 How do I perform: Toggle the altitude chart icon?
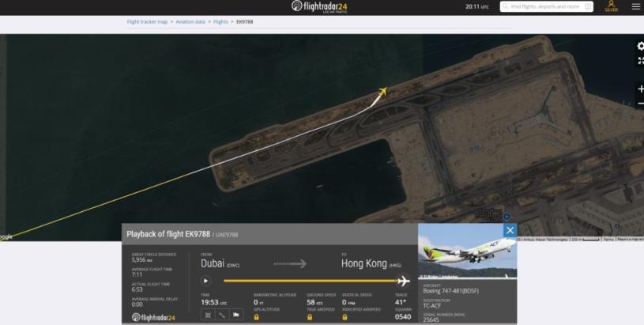235,314
